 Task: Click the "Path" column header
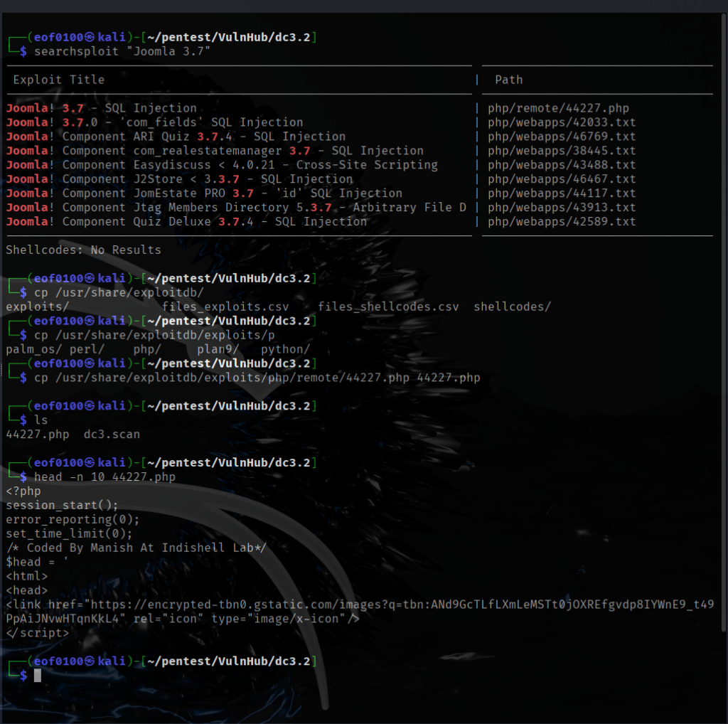coord(508,80)
